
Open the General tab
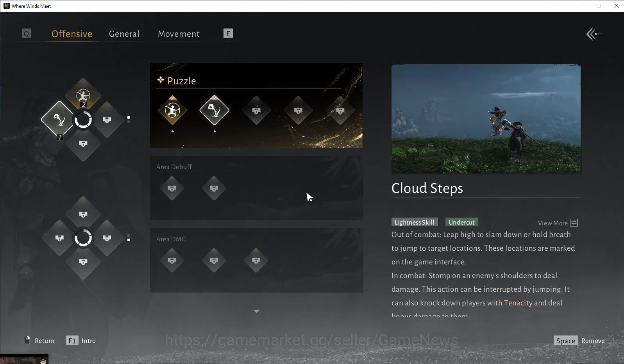[x=124, y=34]
